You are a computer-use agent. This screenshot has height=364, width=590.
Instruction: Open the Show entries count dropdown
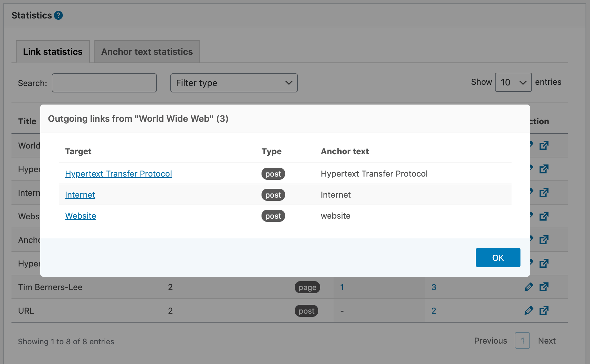(513, 82)
